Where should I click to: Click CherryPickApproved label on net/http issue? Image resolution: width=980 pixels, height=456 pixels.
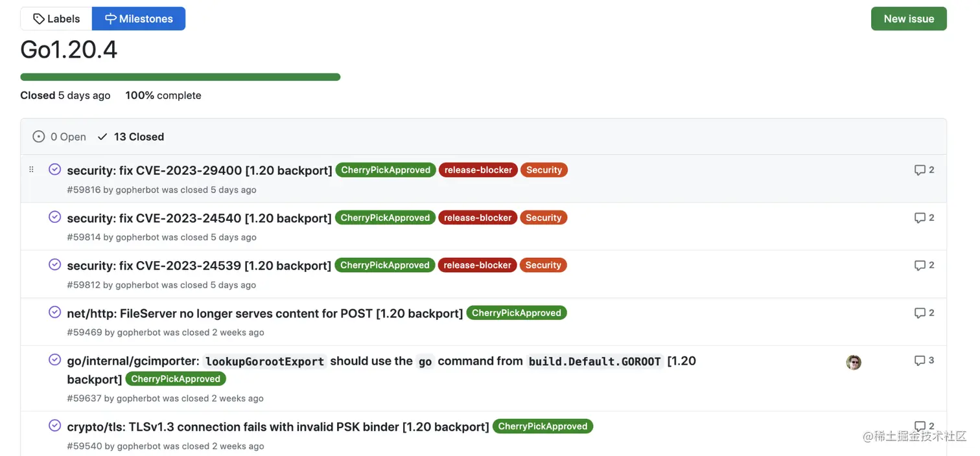[x=517, y=313]
